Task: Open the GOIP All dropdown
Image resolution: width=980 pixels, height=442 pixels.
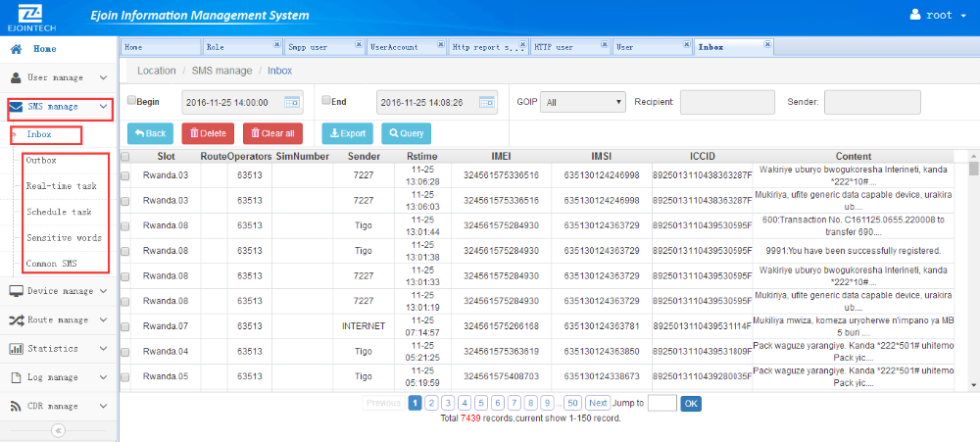Action: pos(583,102)
